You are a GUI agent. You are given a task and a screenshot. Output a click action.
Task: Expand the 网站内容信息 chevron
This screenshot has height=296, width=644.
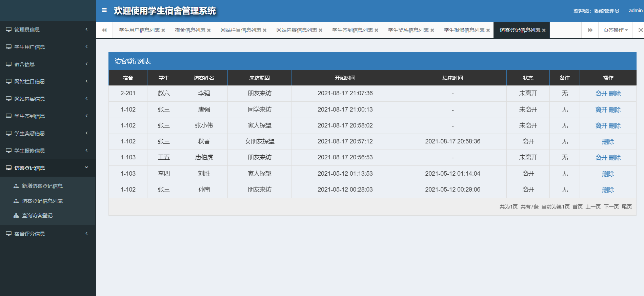[x=86, y=98]
